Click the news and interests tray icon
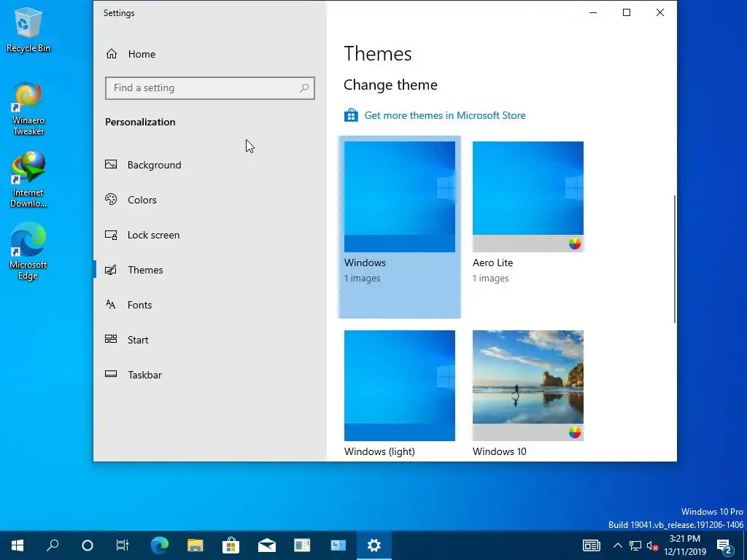This screenshot has width=747, height=560. tap(591, 545)
